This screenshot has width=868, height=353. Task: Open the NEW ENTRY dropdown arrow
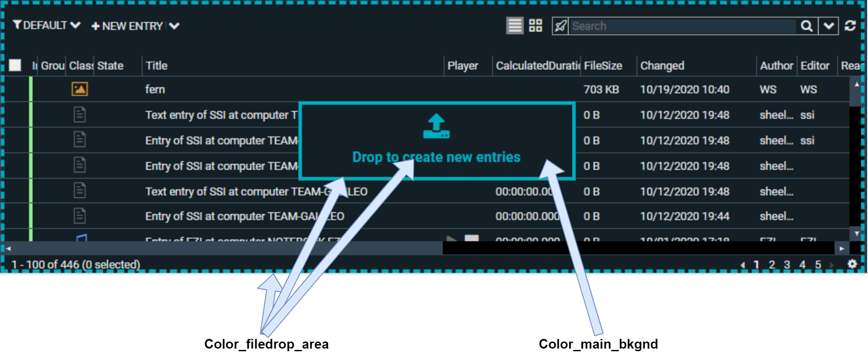(x=174, y=26)
